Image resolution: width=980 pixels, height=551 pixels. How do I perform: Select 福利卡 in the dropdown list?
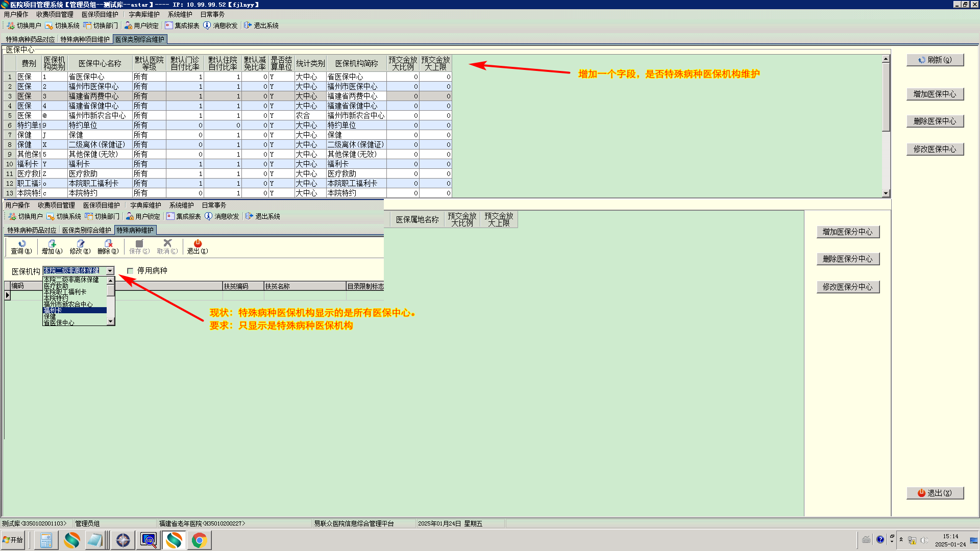(x=53, y=310)
